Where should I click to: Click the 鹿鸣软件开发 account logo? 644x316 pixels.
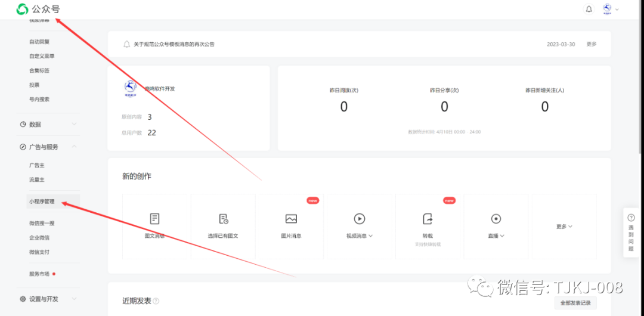[x=130, y=88]
